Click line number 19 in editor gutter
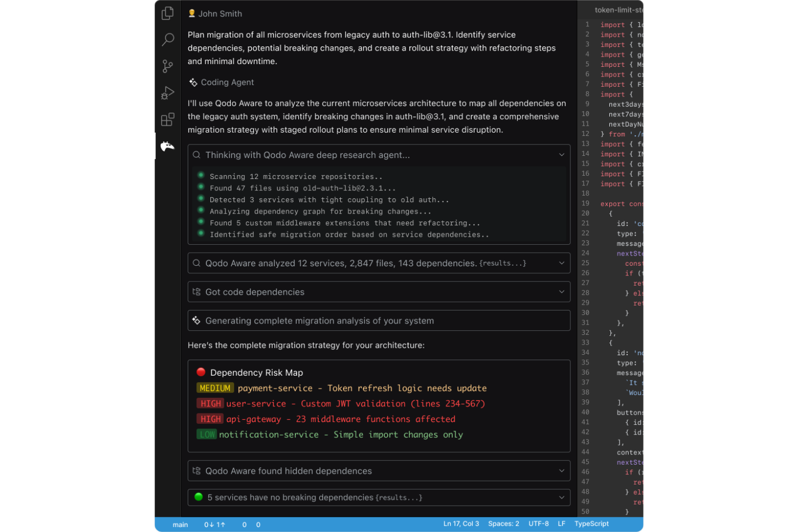Screen dimensions: 798x532 coord(585,203)
